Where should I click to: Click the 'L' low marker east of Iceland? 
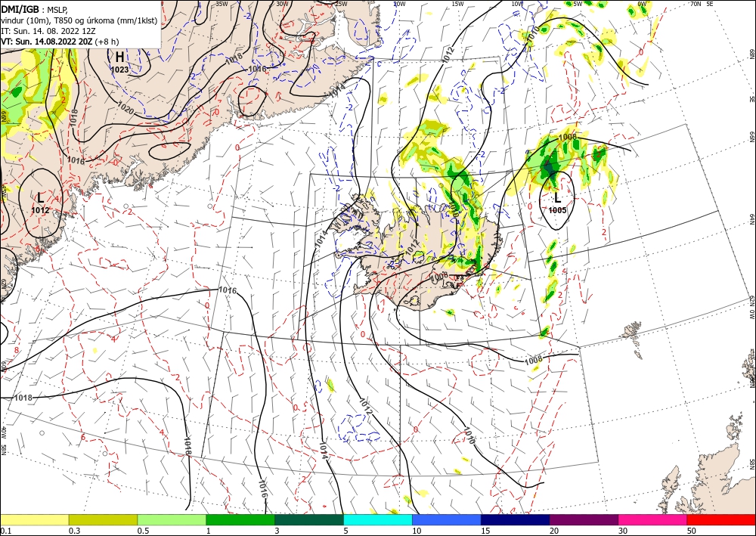tap(557, 197)
